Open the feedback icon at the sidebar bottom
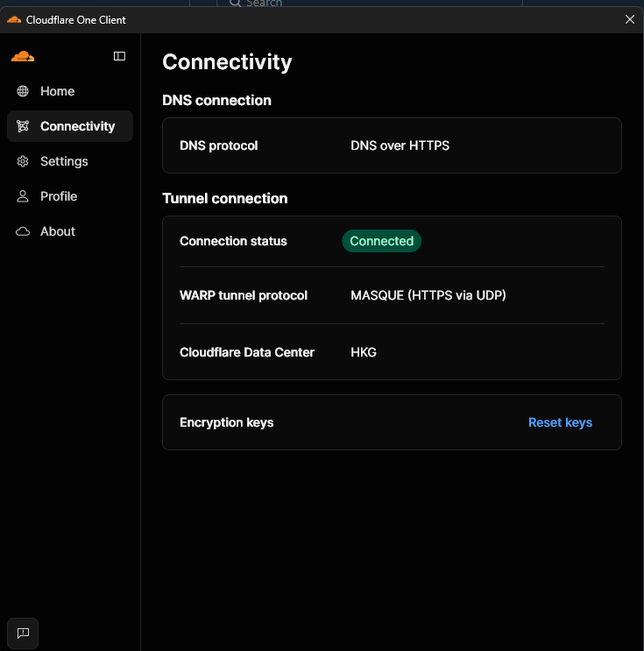 pos(23,633)
